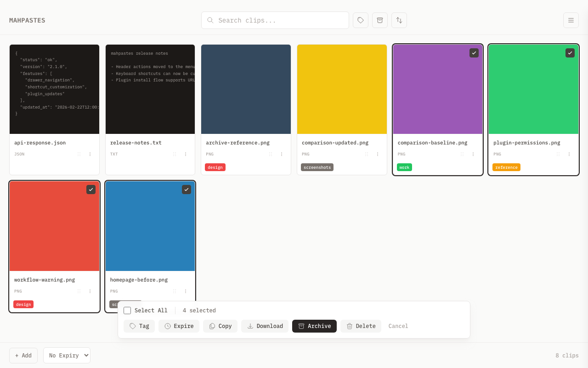Open the No Expiry dropdown
Image resolution: width=588 pixels, height=368 pixels.
point(67,355)
